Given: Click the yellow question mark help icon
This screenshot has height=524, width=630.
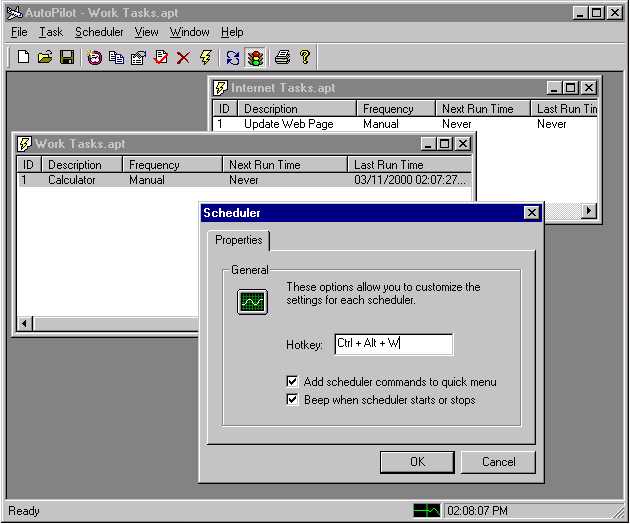Looking at the screenshot, I should click(x=305, y=57).
